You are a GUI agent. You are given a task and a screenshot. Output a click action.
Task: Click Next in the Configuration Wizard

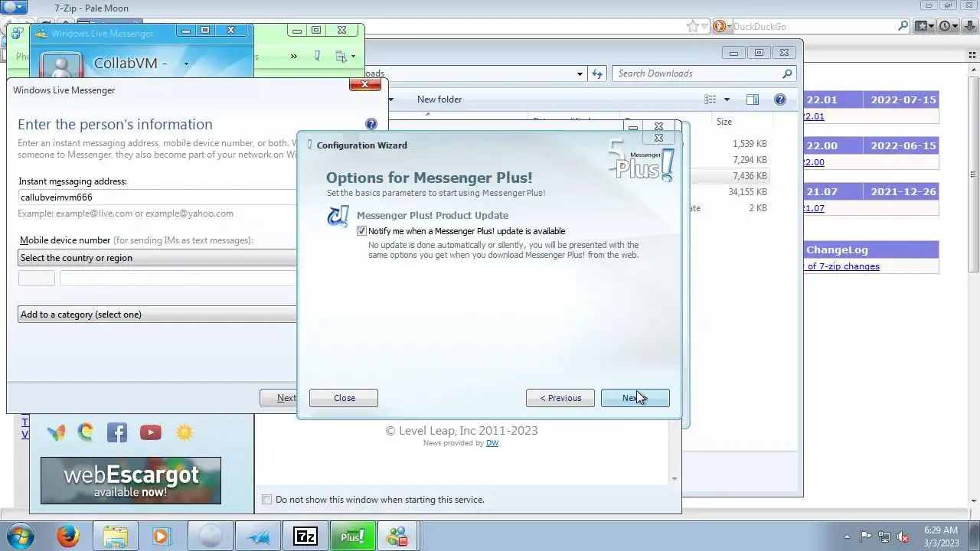click(635, 398)
